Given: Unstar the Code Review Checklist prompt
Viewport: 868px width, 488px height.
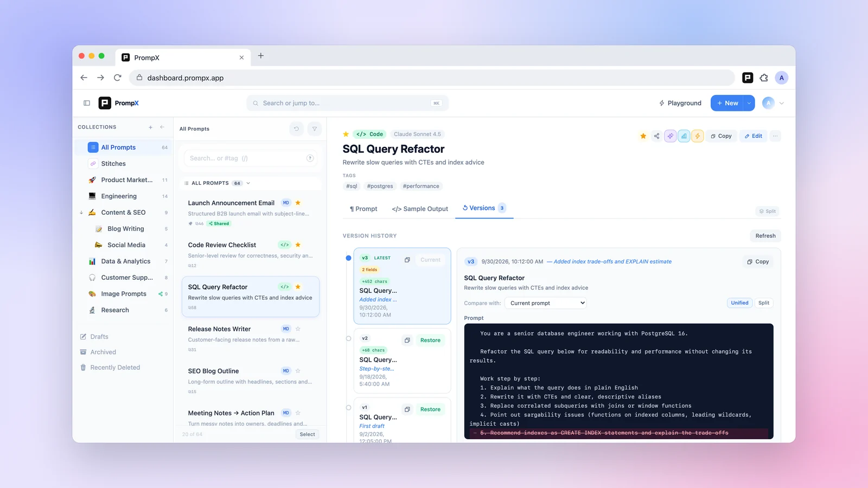Looking at the screenshot, I should (x=298, y=245).
